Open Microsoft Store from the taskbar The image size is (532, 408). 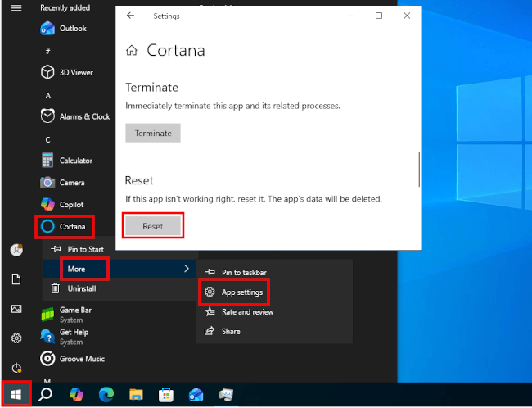[166, 395]
